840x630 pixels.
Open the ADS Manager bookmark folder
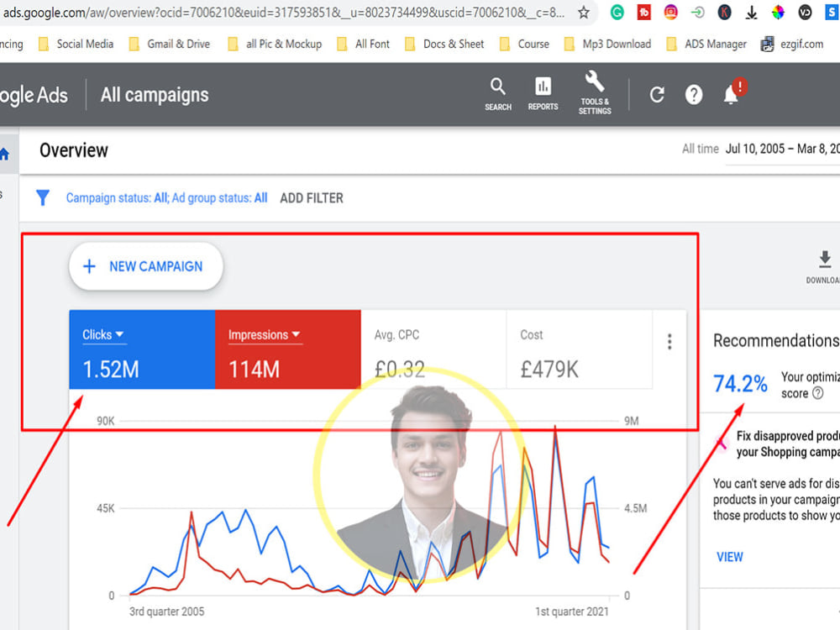pos(706,44)
